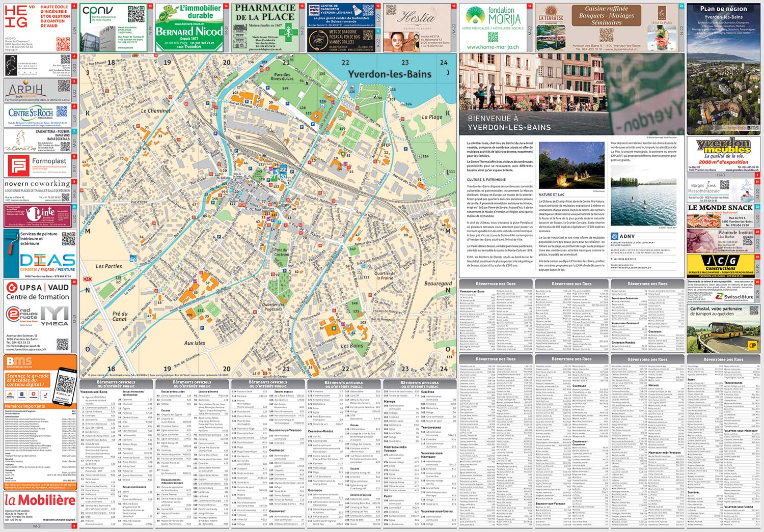Click the 2 roues rad ruote logo
The width and height of the screenshot is (764, 532).
tap(21, 315)
